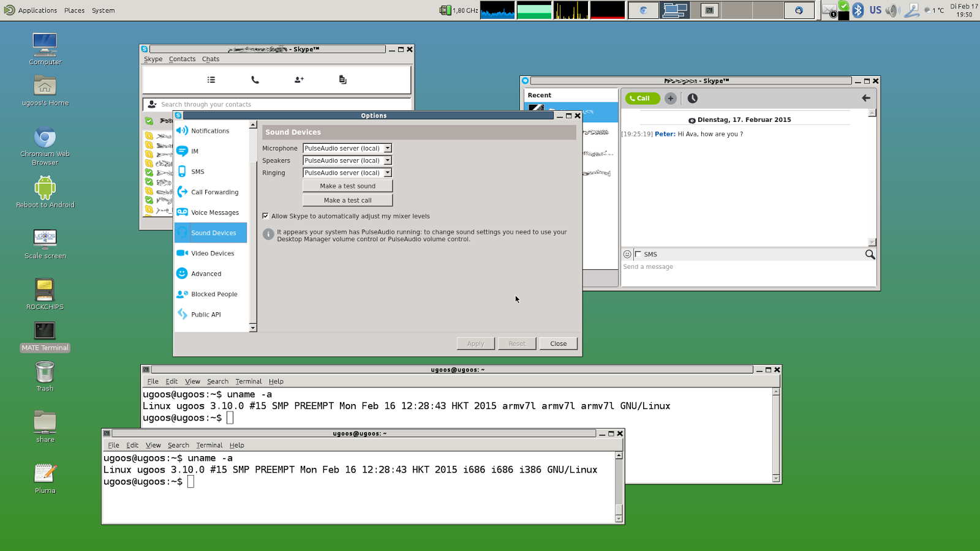Image resolution: width=980 pixels, height=551 pixels.
Task: Open the share folder icon
Action: [x=45, y=426]
